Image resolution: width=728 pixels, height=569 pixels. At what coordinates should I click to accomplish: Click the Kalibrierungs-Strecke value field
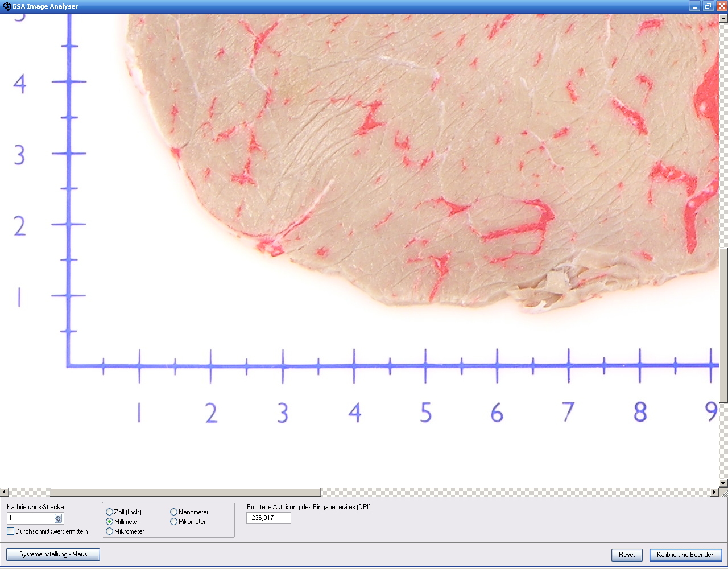tap(31, 518)
